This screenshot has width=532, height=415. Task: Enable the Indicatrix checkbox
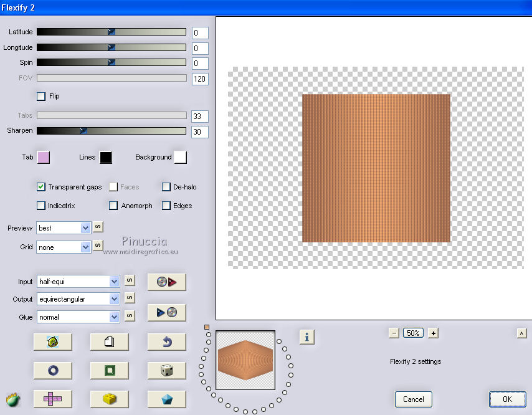click(x=40, y=206)
